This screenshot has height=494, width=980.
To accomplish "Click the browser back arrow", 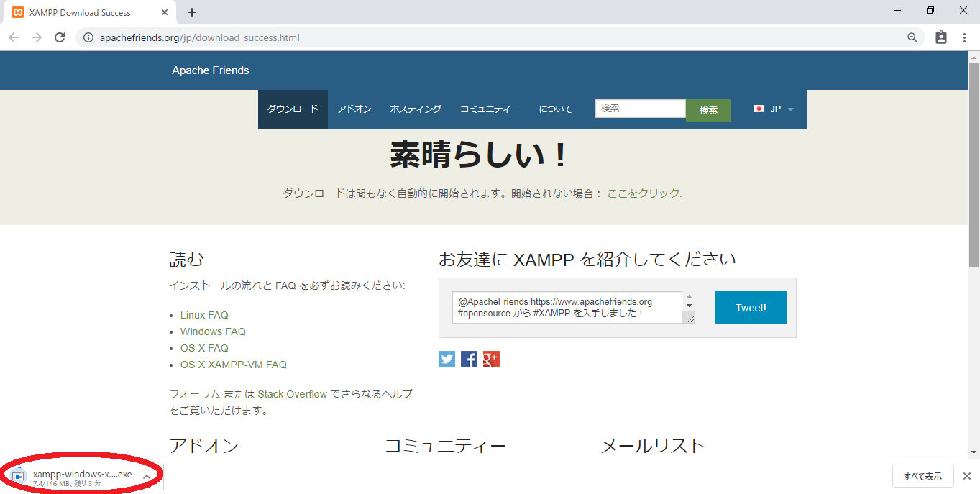I will point(14,37).
